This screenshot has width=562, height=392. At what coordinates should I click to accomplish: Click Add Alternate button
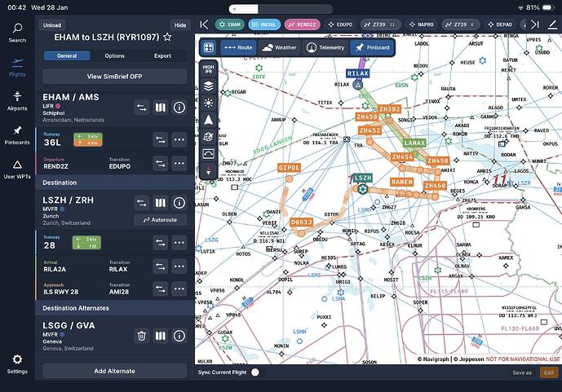115,372
